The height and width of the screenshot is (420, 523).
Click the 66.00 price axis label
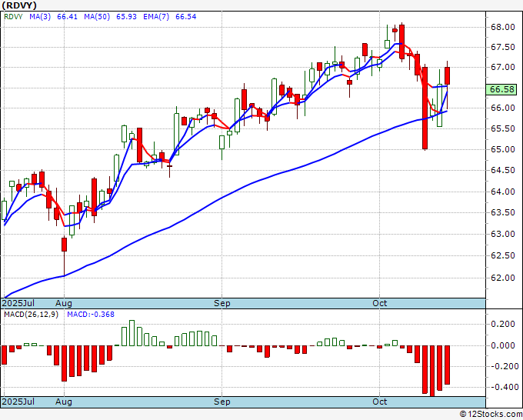click(503, 108)
